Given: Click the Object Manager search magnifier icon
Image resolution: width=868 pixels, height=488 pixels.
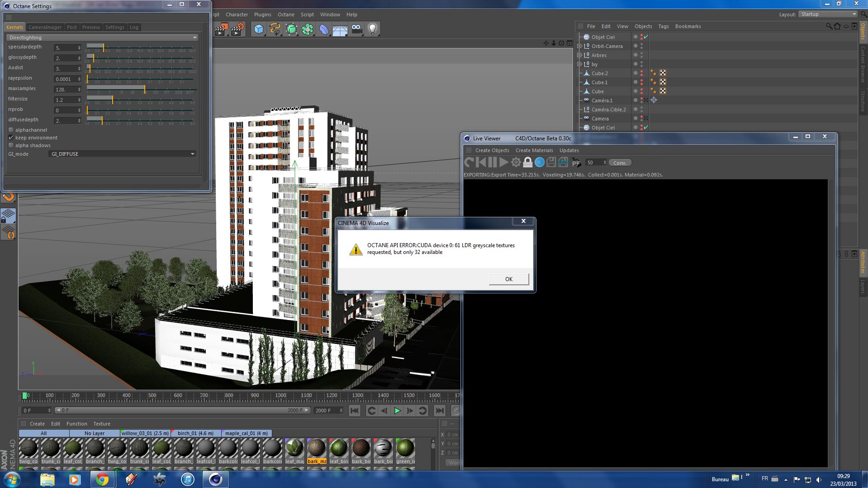Looking at the screenshot, I should 829,26.
